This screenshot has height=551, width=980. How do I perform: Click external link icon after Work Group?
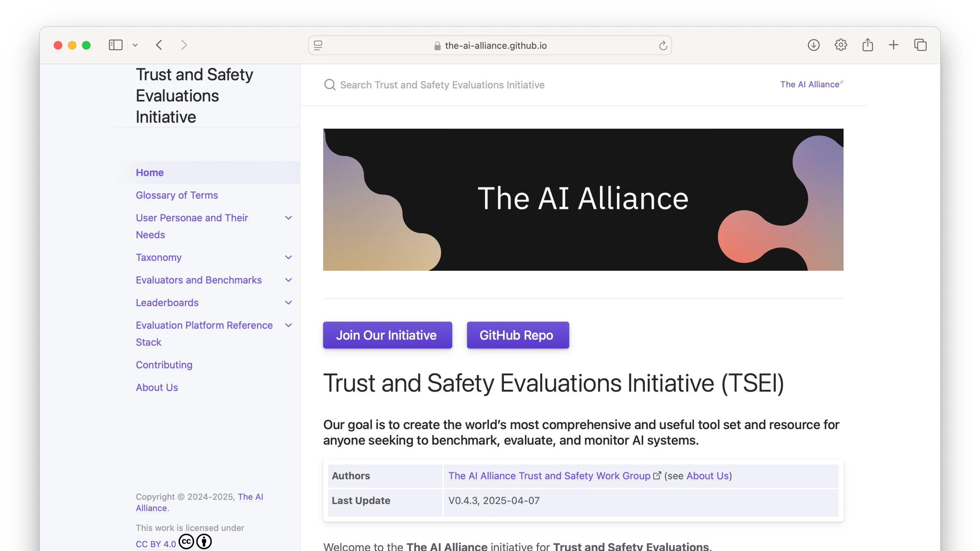click(x=657, y=475)
